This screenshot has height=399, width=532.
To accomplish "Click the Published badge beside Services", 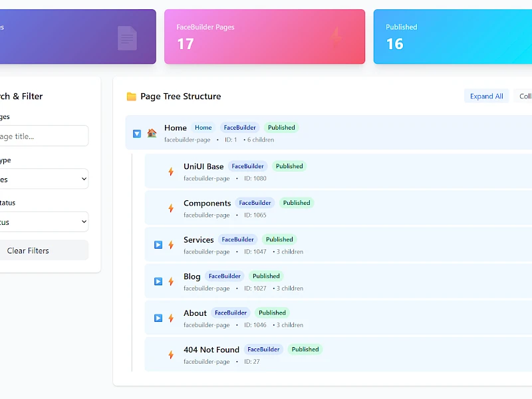I will pos(279,239).
